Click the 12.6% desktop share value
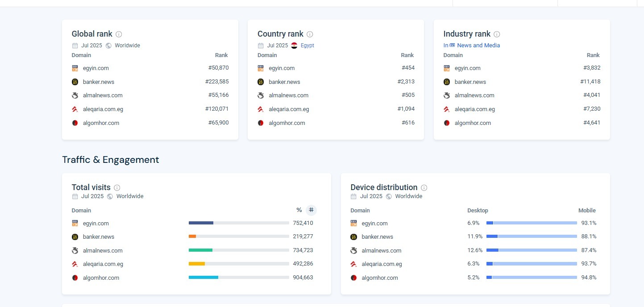The image size is (644, 307). tap(475, 250)
